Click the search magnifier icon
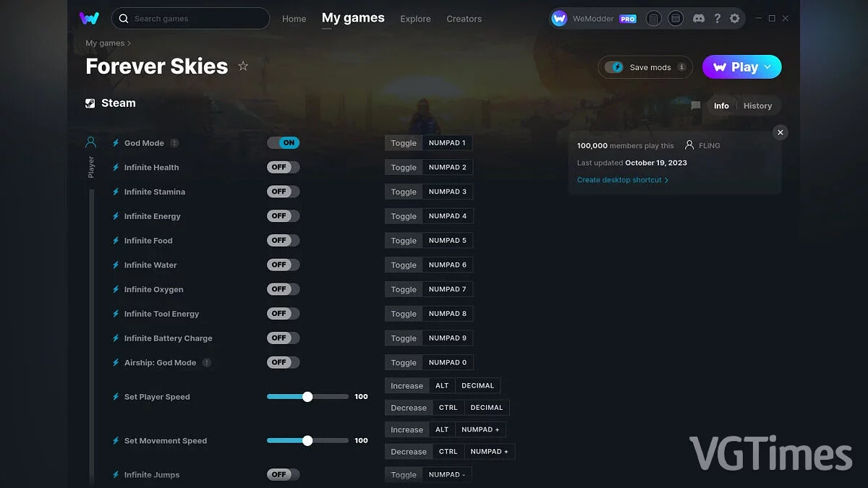Image resolution: width=868 pixels, height=488 pixels. point(124,18)
